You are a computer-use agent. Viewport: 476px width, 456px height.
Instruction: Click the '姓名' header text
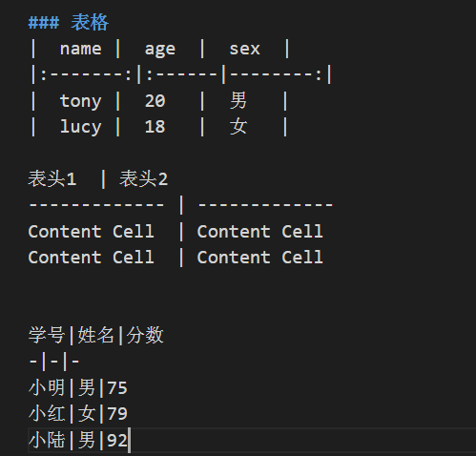(95, 335)
